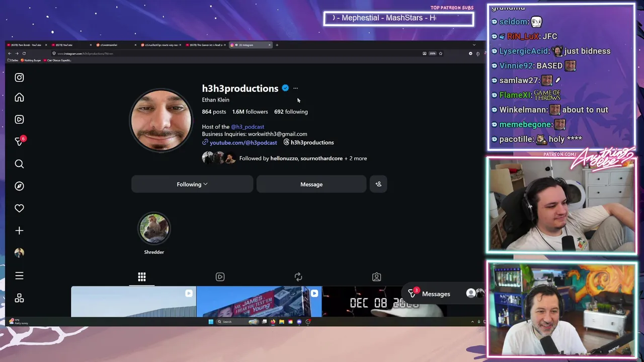
Task: Switch to the r/LivestreamFail browser tab
Action: pos(116,45)
